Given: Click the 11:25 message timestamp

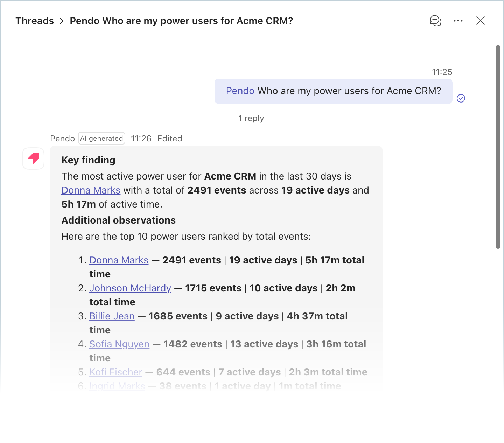Looking at the screenshot, I should pos(442,72).
